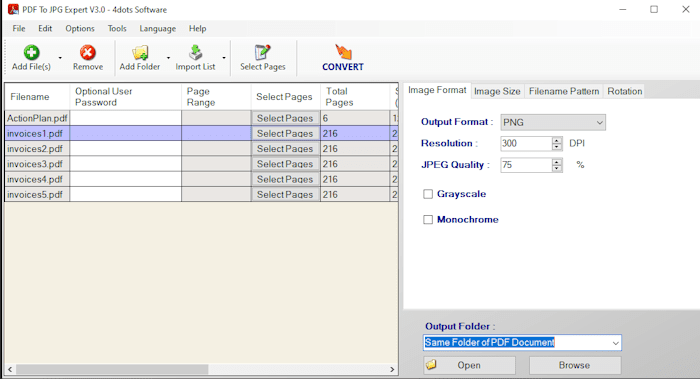Click the Select Pages toolbar icon
This screenshot has width=700, height=379.
(262, 52)
